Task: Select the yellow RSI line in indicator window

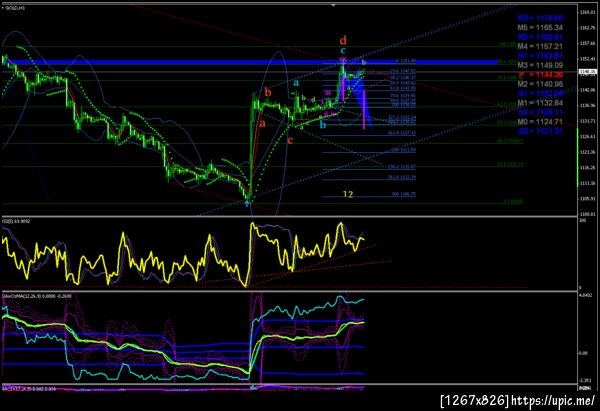Action: (183, 256)
